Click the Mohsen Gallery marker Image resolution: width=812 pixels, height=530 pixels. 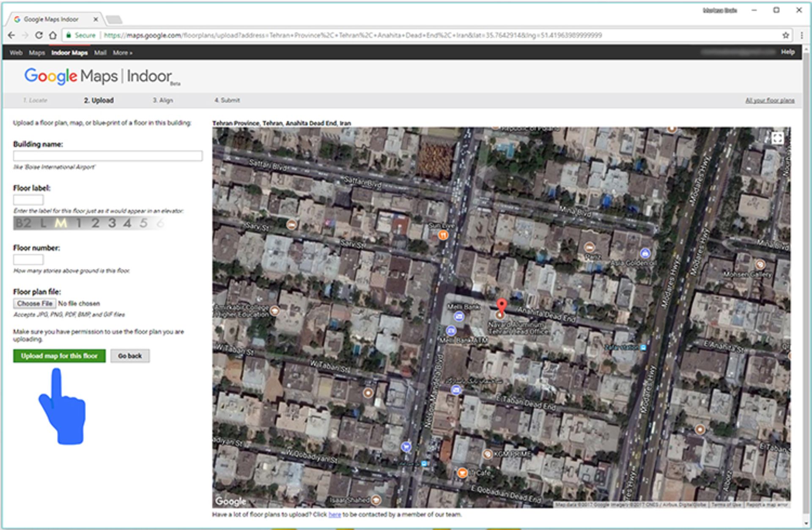coord(760,265)
